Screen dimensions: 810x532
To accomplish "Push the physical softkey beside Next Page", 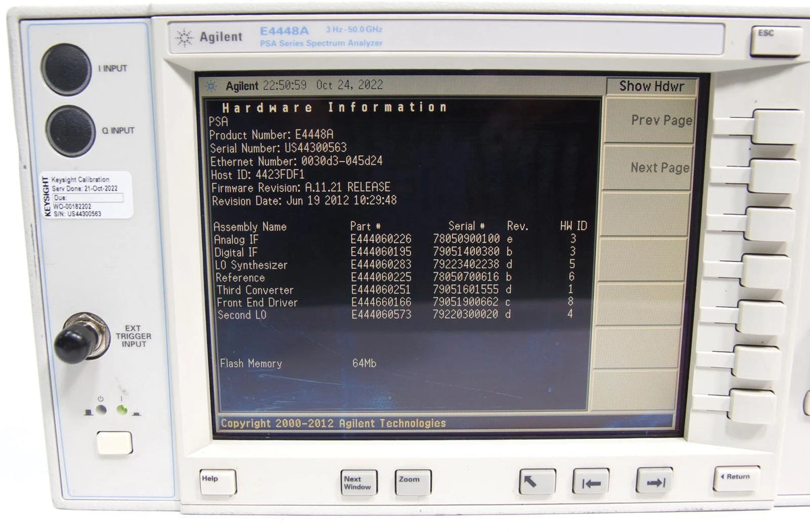I will [x=773, y=176].
